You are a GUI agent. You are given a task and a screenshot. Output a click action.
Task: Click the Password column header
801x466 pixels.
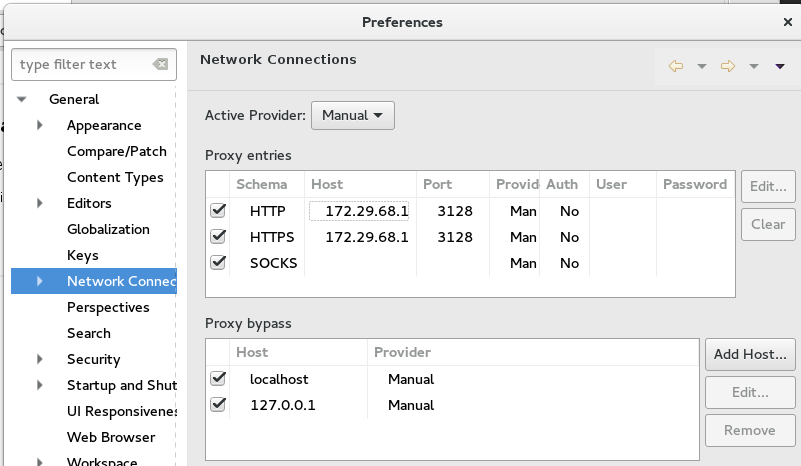[x=695, y=184]
